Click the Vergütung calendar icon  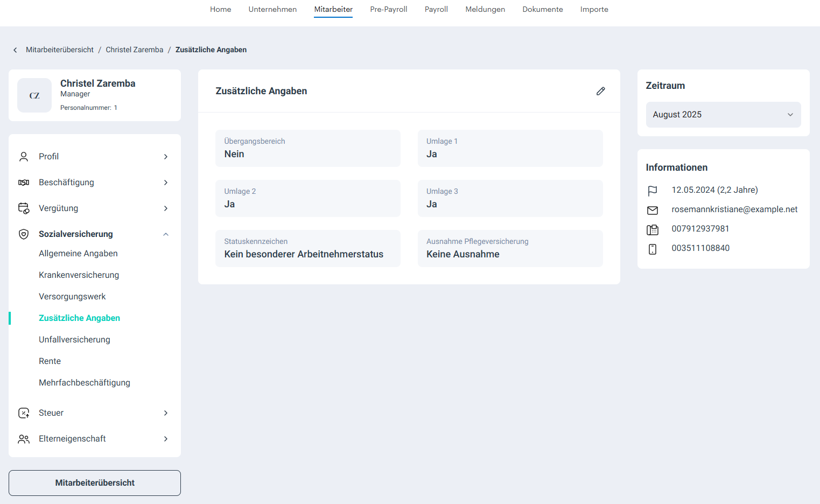24,208
